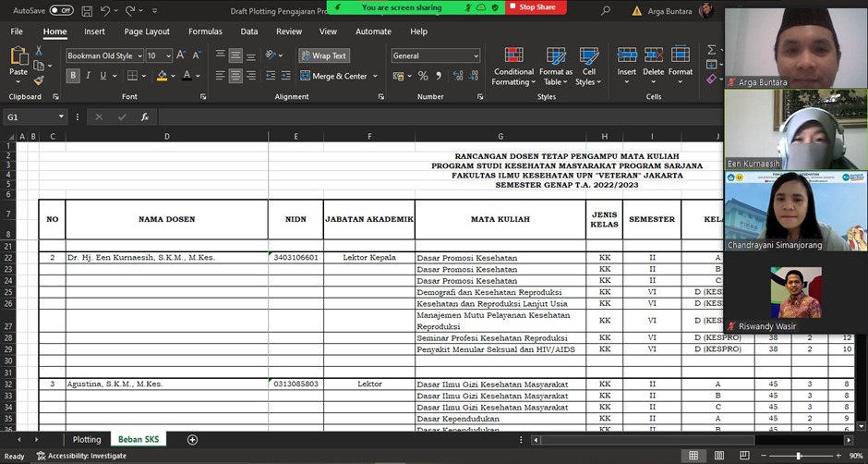Click the Insert Function fx icon
This screenshot has width=868, height=464.
coord(145,117)
